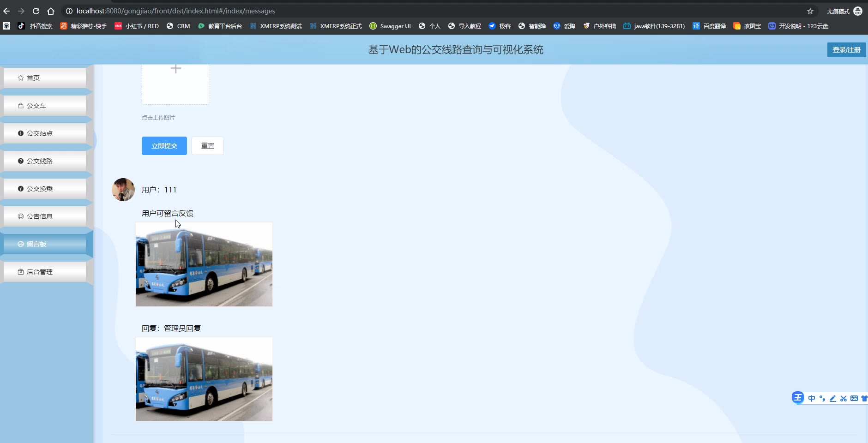The image size is (868, 443).
Task: Open the input method skin shirt icon
Action: pos(864,399)
